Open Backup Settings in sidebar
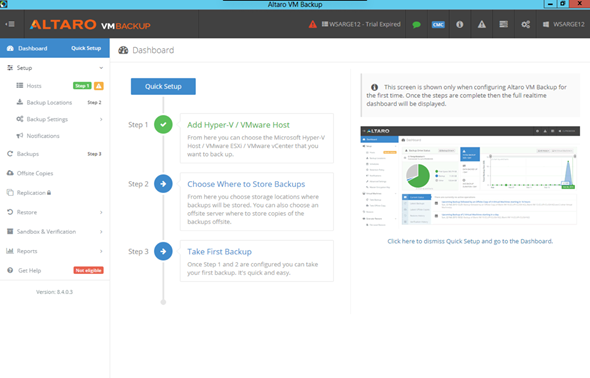Viewport: 590px width, 378px height. pos(47,119)
